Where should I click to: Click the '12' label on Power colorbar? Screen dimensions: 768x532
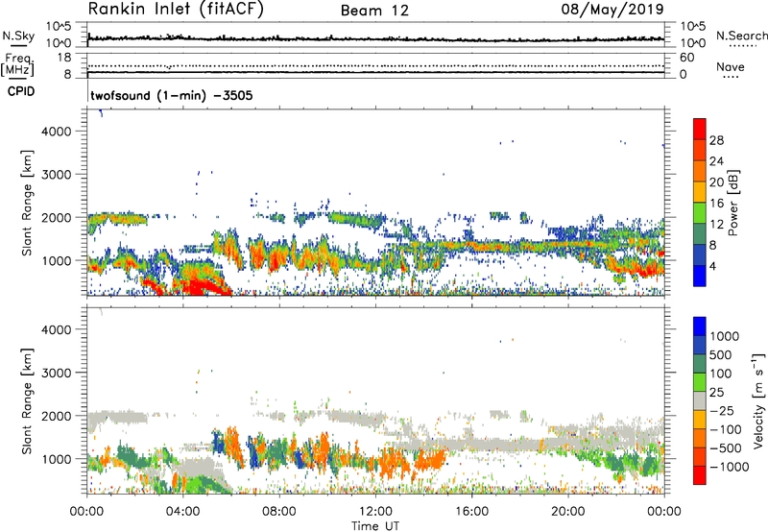[716, 225]
